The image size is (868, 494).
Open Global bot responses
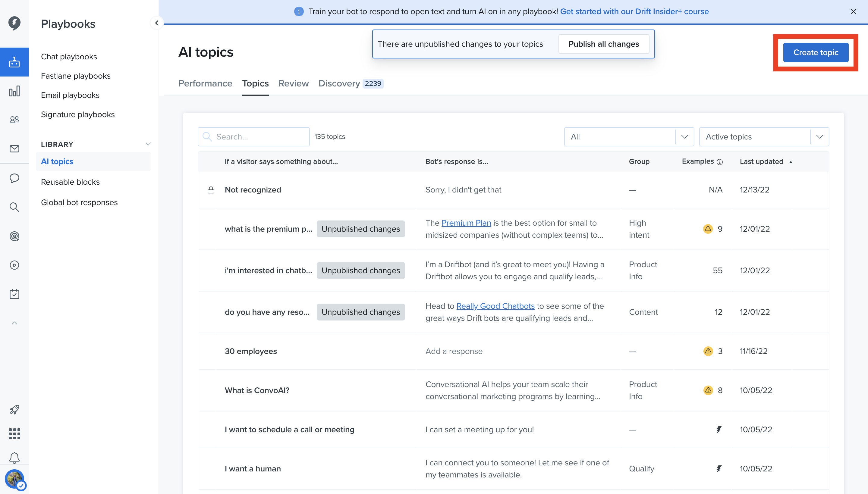click(79, 202)
